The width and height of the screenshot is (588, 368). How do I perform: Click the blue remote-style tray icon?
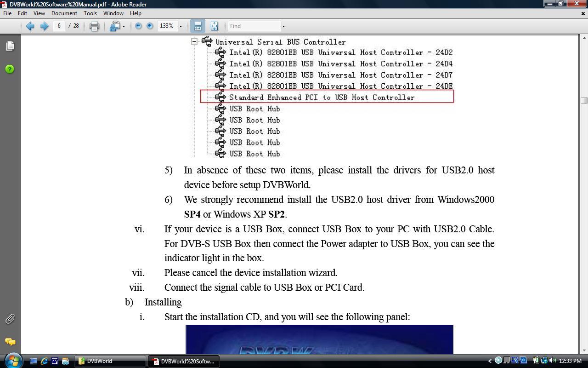tap(515, 361)
